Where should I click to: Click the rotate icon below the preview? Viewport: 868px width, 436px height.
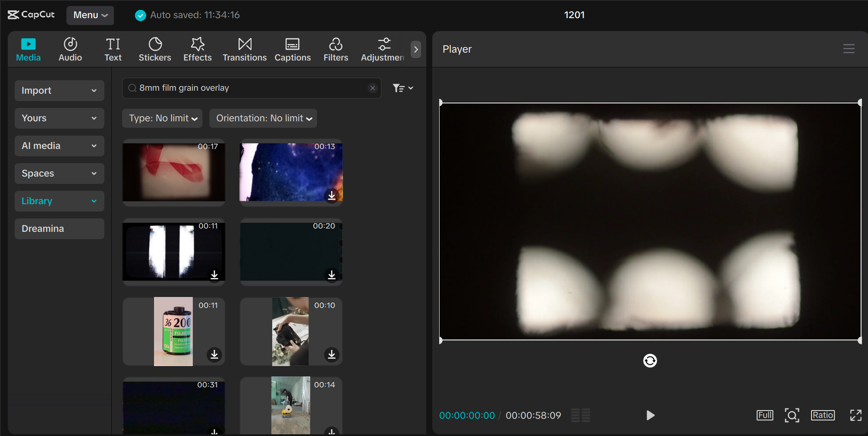[x=650, y=361]
